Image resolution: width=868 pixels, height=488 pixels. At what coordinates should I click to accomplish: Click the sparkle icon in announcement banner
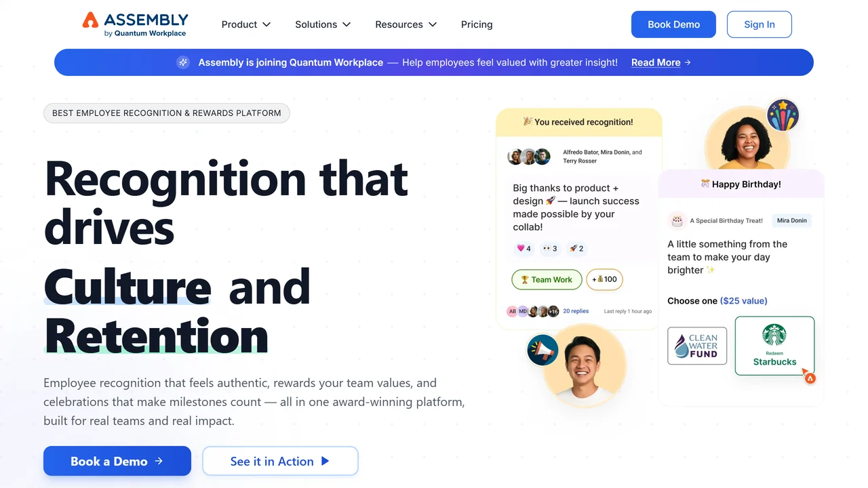pyautogui.click(x=183, y=62)
